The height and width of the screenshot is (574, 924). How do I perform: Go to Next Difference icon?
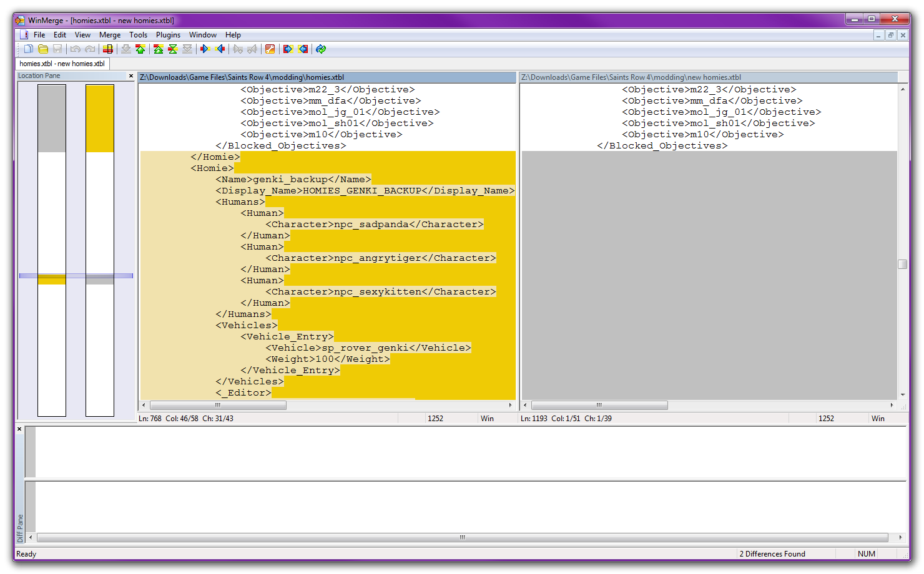tap(126, 49)
